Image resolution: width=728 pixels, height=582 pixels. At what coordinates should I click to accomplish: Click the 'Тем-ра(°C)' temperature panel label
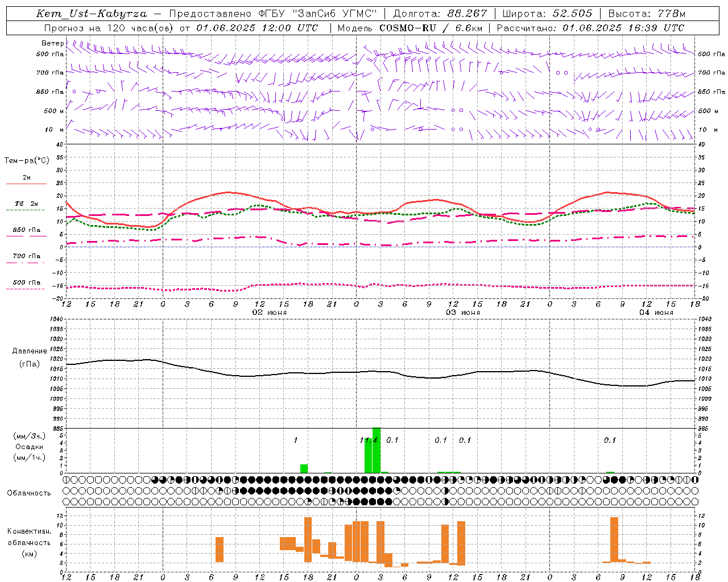pyautogui.click(x=27, y=161)
